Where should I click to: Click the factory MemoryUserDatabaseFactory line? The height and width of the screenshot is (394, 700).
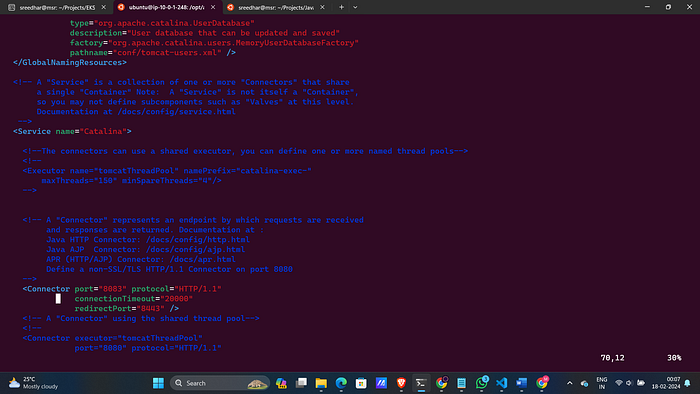click(x=214, y=43)
